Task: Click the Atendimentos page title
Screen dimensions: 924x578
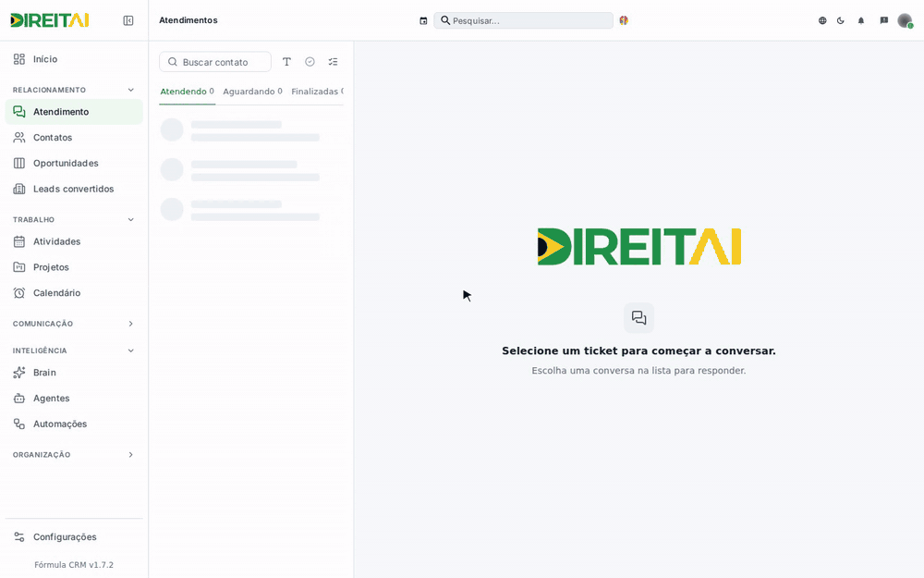Action: tap(188, 20)
